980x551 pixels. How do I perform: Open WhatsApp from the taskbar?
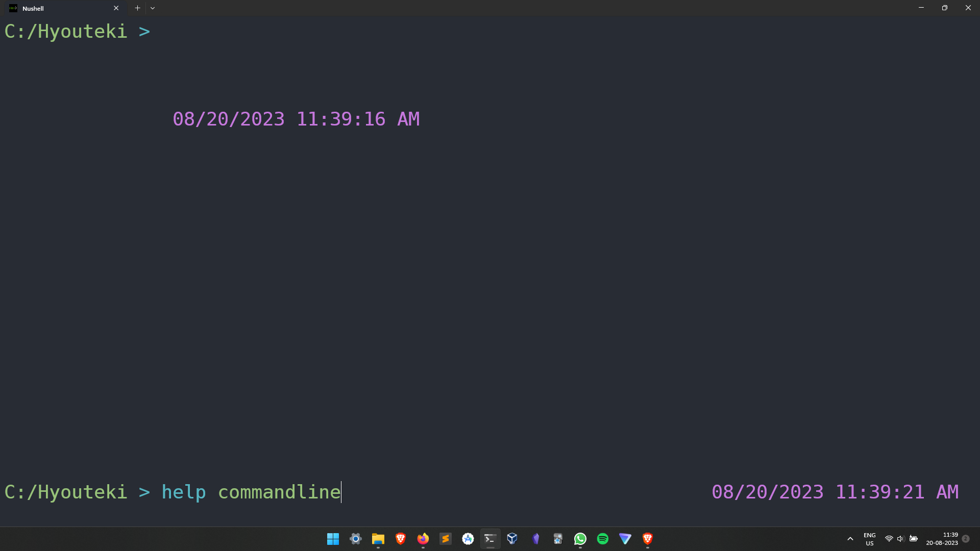pyautogui.click(x=580, y=539)
